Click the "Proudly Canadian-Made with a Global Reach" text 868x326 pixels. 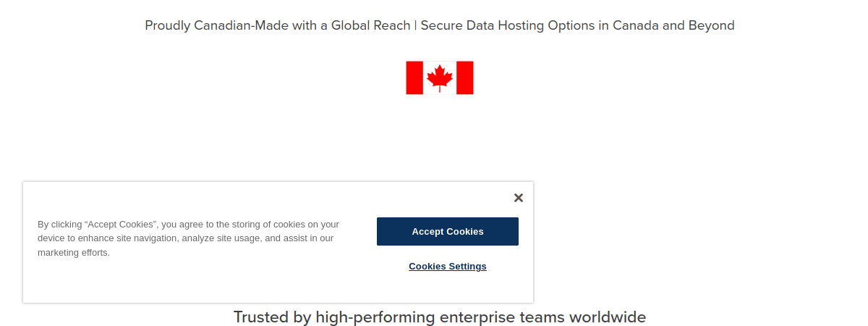click(278, 26)
